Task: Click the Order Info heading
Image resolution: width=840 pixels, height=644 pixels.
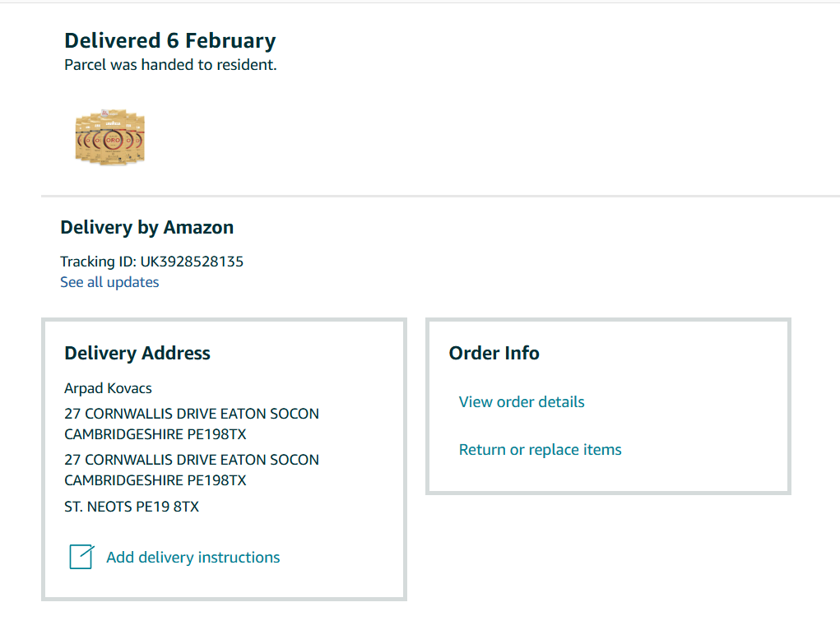Action: pos(494,353)
